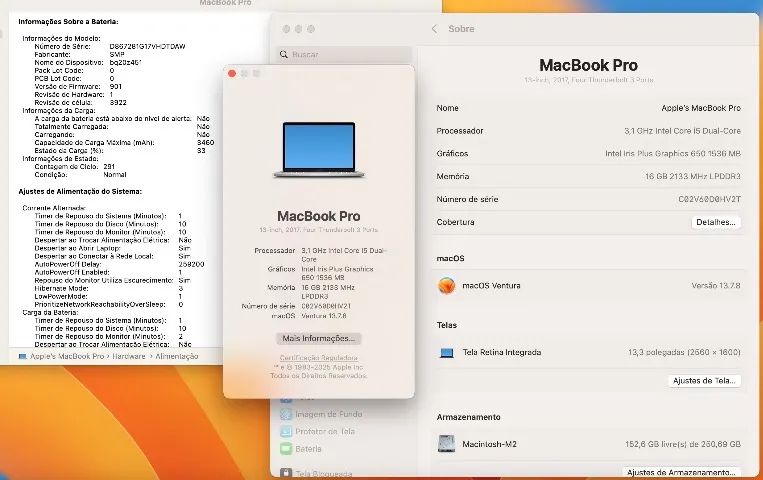Click 13,3 polegadas (2560 × 1600) text

pos(684,352)
